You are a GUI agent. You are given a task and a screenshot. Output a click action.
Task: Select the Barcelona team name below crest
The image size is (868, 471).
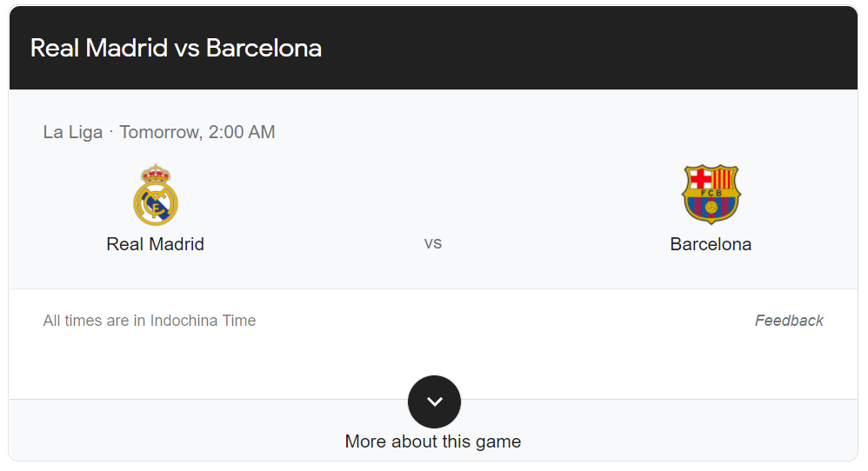pyautogui.click(x=711, y=244)
